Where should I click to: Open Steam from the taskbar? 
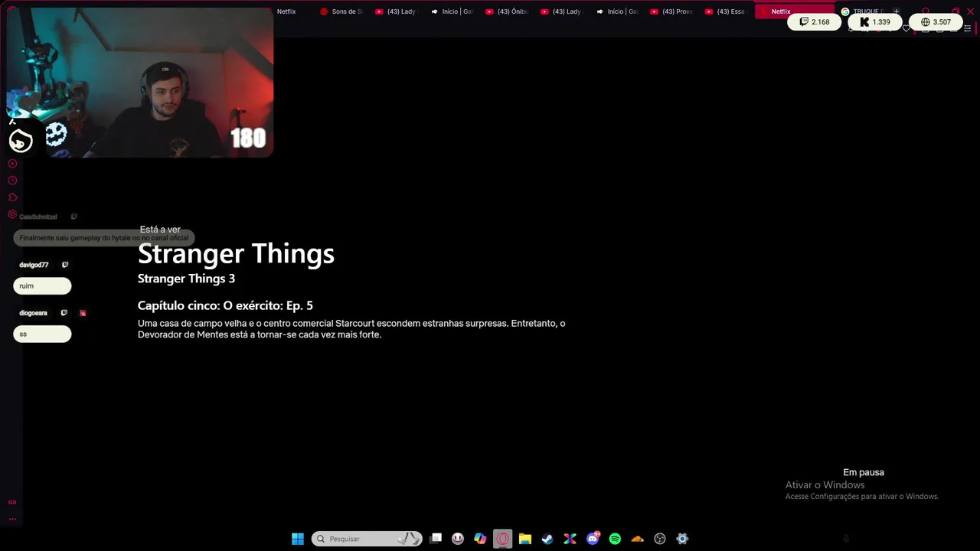click(547, 539)
